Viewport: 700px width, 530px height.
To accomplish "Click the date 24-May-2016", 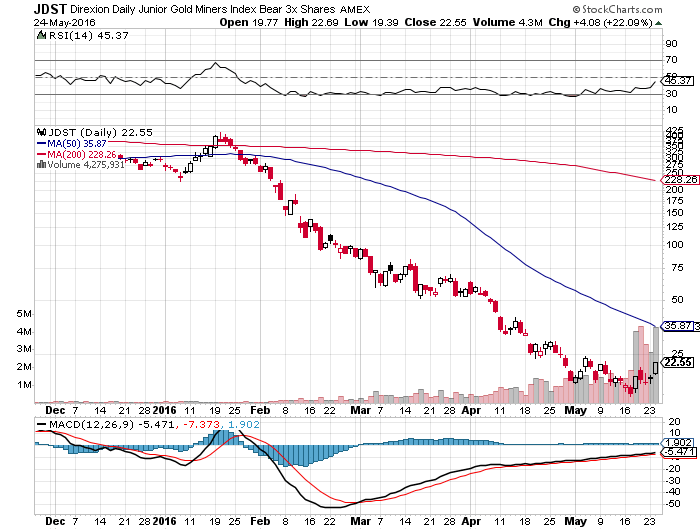I will click(64, 22).
